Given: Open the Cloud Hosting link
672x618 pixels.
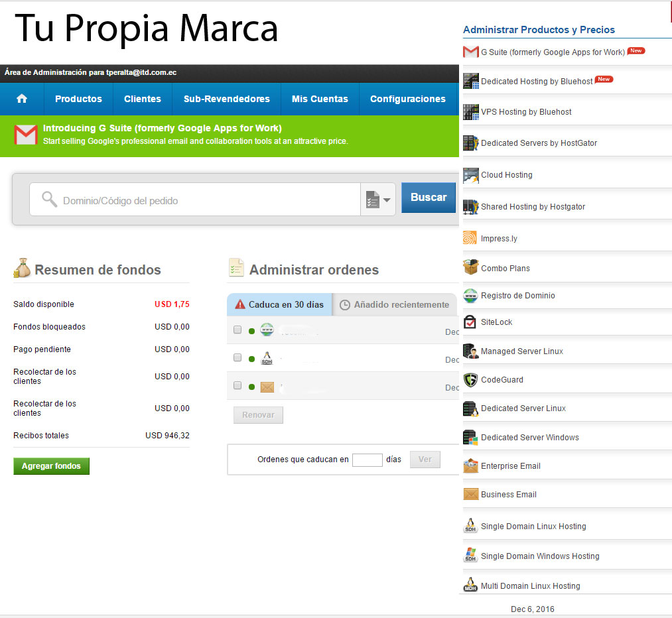Looking at the screenshot, I should pos(507,175).
